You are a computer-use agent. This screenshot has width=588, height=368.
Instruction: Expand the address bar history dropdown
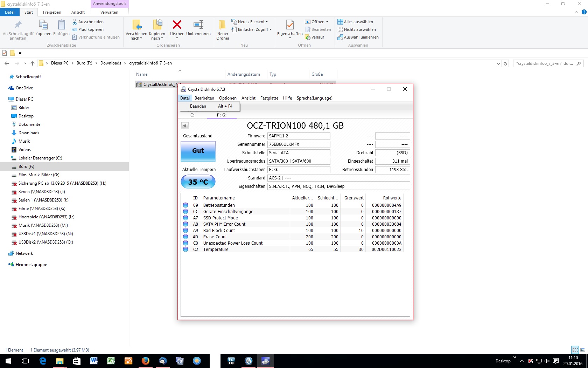pyautogui.click(x=498, y=63)
